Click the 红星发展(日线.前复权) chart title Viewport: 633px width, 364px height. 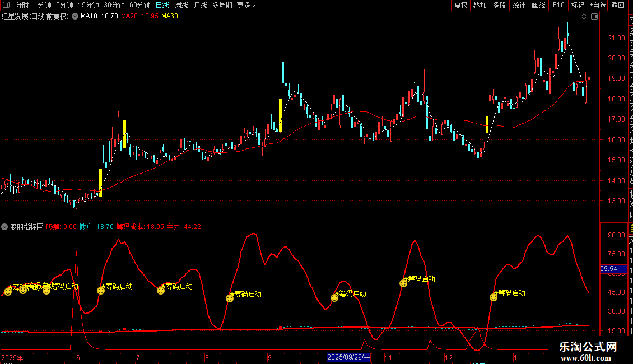pyautogui.click(x=35, y=17)
